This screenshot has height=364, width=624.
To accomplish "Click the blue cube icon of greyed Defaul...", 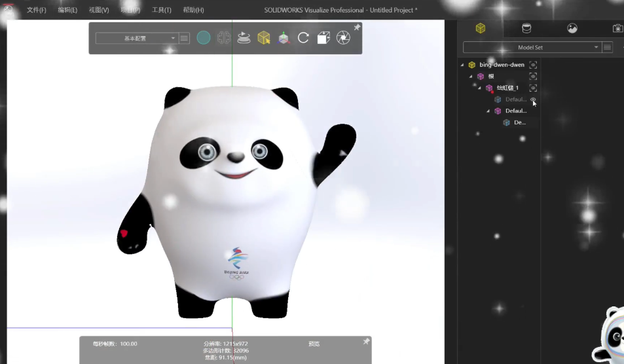I will [498, 100].
